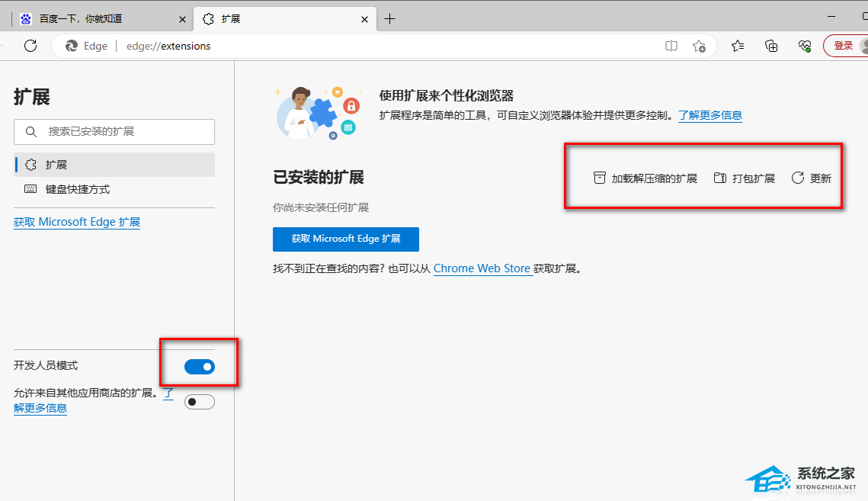Open the Favorites list icon
Image resolution: width=868 pixels, height=501 pixels.
(738, 46)
